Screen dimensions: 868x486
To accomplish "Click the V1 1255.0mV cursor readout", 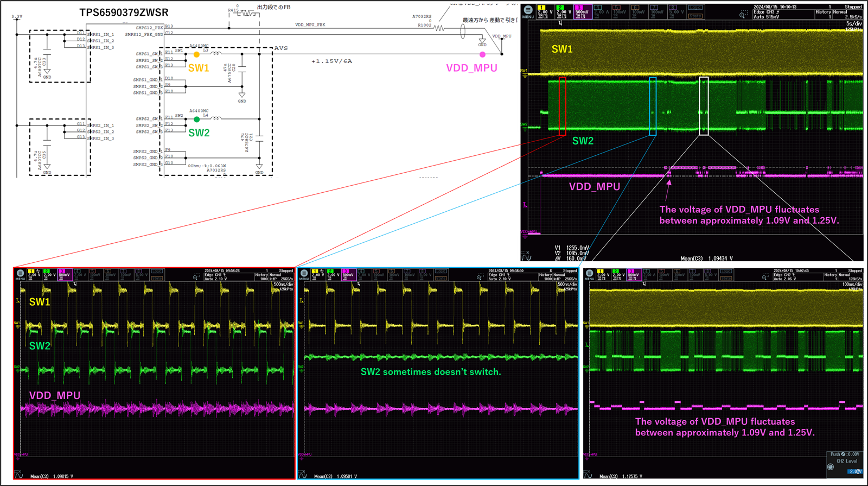I will coord(572,248).
